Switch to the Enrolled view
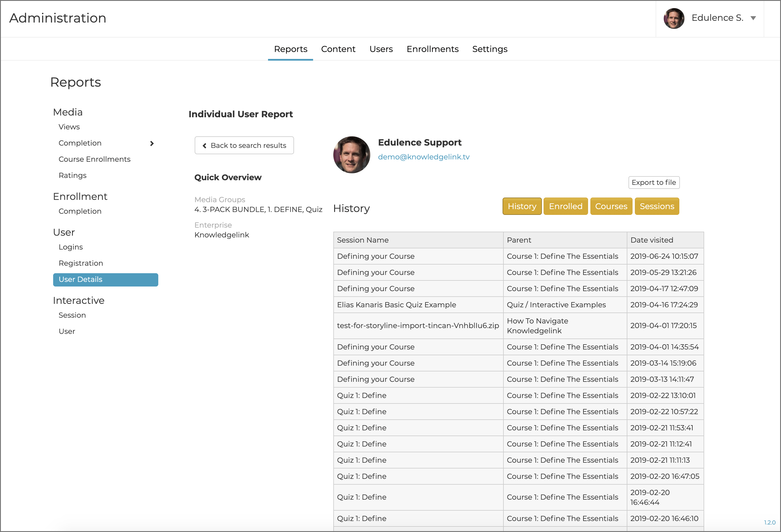Viewport: 781px width, 532px height. point(565,206)
